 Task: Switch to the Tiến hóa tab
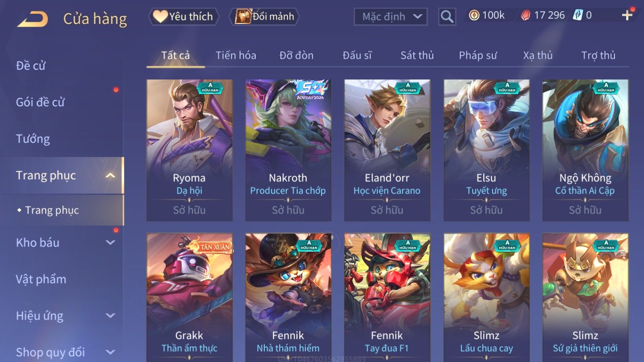click(x=236, y=56)
